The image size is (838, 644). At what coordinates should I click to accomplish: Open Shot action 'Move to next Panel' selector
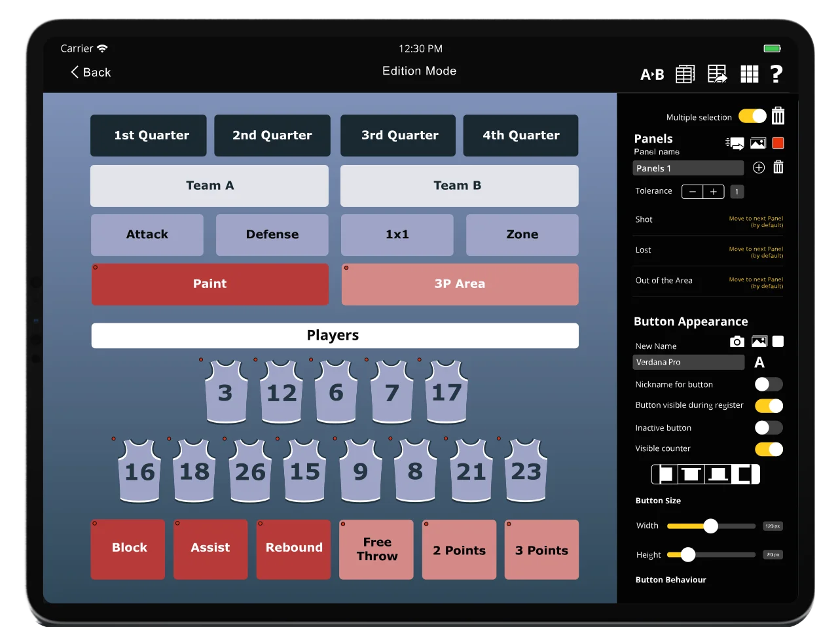coord(756,222)
